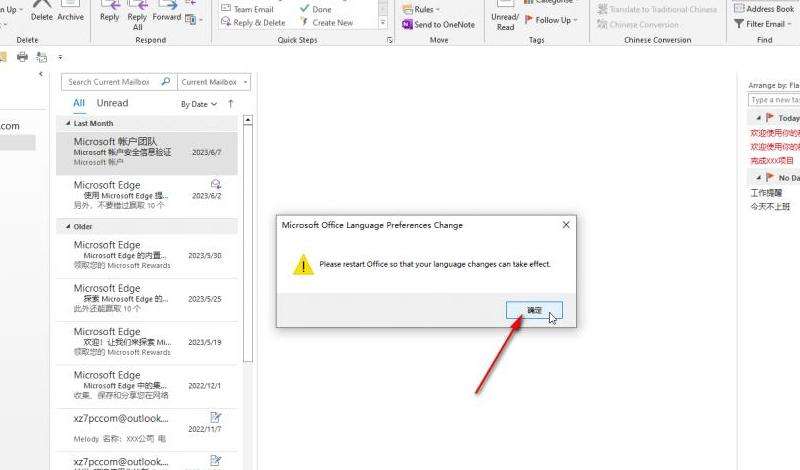The height and width of the screenshot is (470, 800).
Task: Choose Reply All in the Respond group
Action: tap(137, 15)
